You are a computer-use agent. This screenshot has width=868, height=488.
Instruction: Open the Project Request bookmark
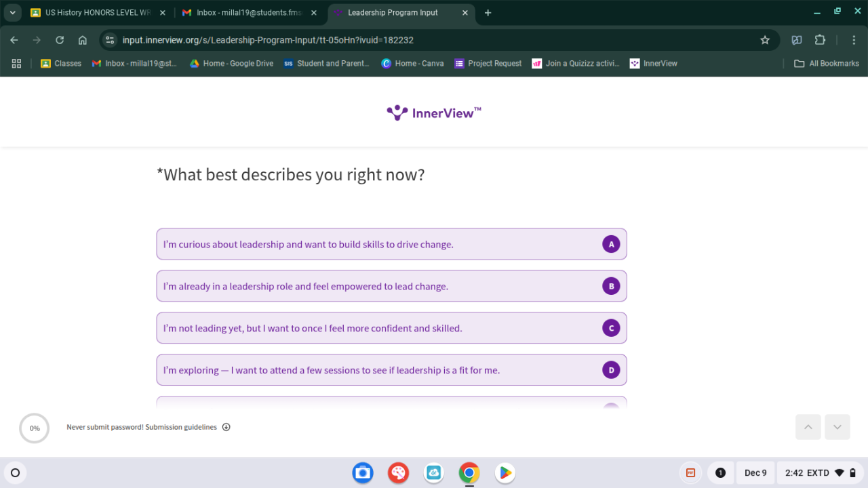pos(488,63)
